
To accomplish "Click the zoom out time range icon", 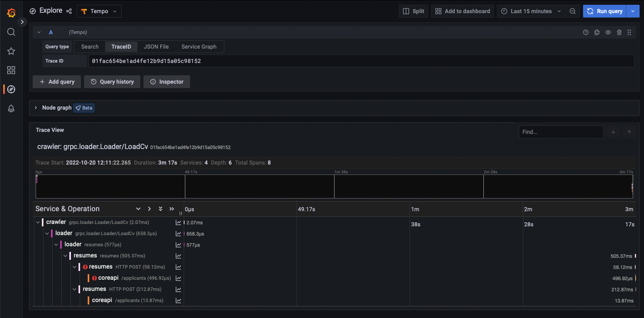I will (573, 11).
